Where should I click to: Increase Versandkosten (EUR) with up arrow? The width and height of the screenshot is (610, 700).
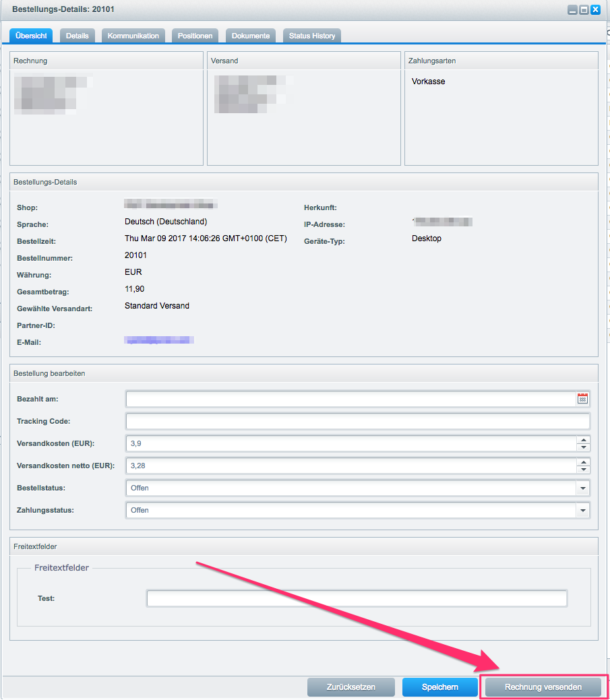(x=583, y=440)
